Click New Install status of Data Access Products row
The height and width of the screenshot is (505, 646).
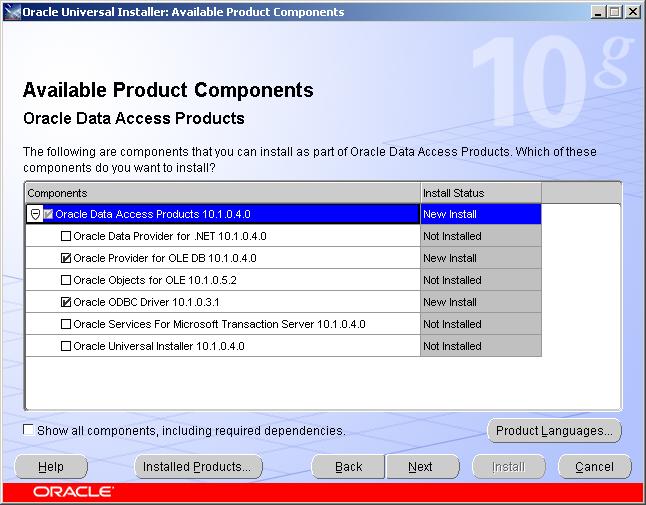(481, 214)
